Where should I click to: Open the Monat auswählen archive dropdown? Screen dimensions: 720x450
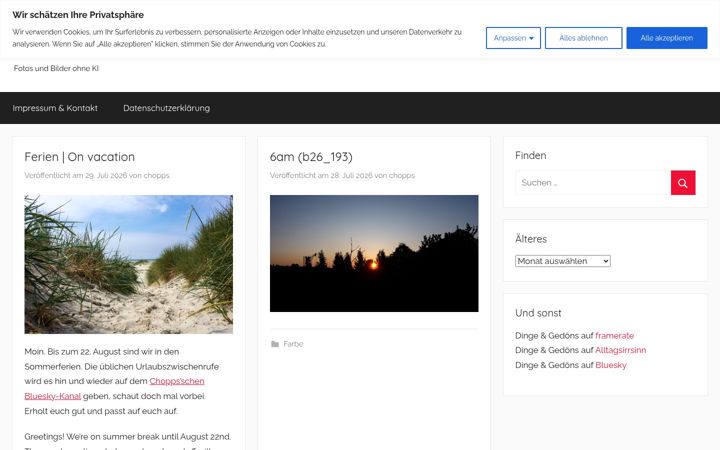pyautogui.click(x=562, y=261)
